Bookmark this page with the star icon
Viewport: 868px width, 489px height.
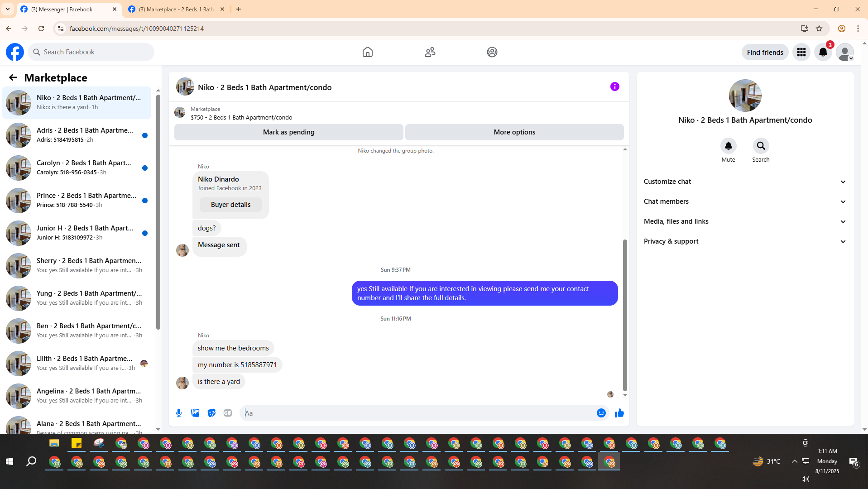(819, 29)
